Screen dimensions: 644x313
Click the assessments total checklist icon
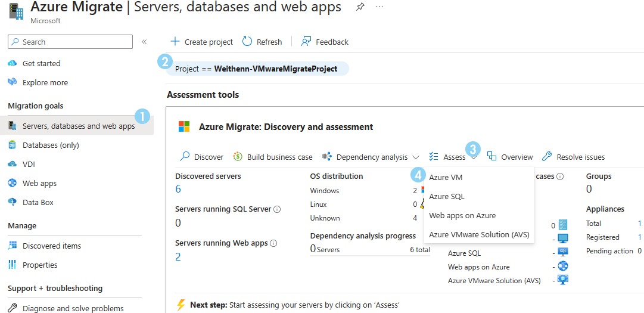coord(562,225)
